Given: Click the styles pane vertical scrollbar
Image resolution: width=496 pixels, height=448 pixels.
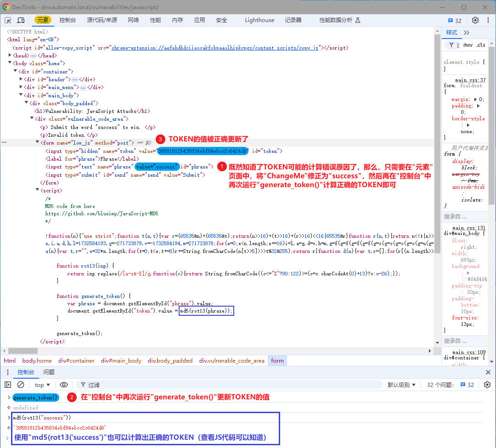Looking at the screenshot, I should pos(491,127).
